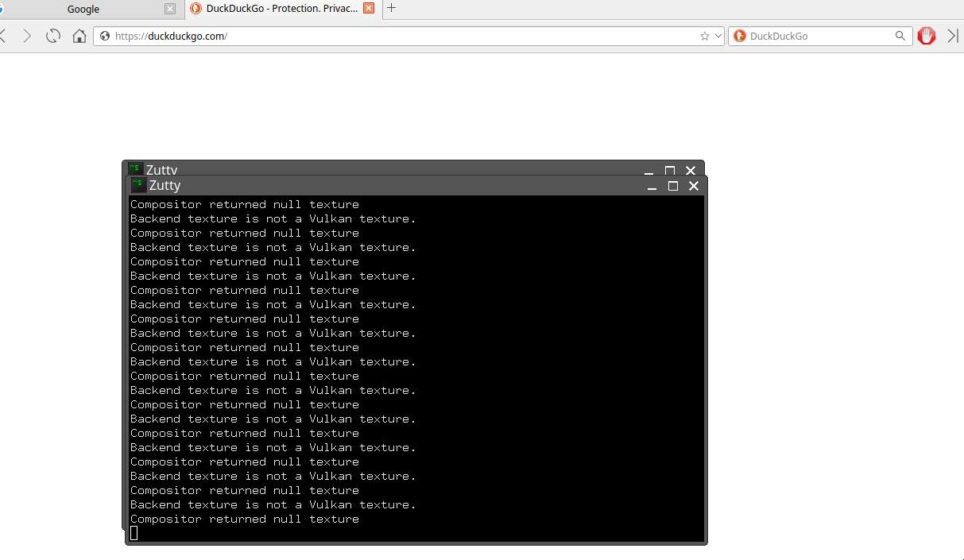Focus the duckduckgo.com address field
Image resolution: width=964 pixels, height=560 pixels.
pyautogui.click(x=397, y=36)
